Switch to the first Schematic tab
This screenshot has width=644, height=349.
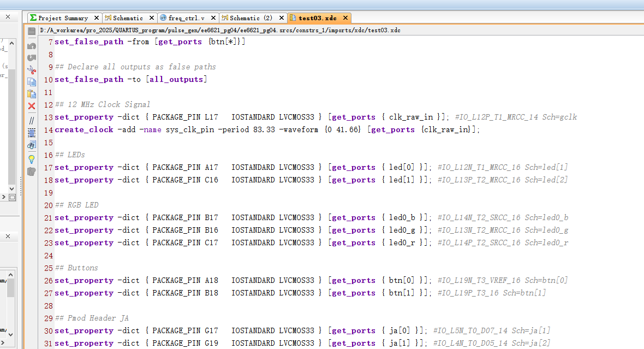coord(128,18)
